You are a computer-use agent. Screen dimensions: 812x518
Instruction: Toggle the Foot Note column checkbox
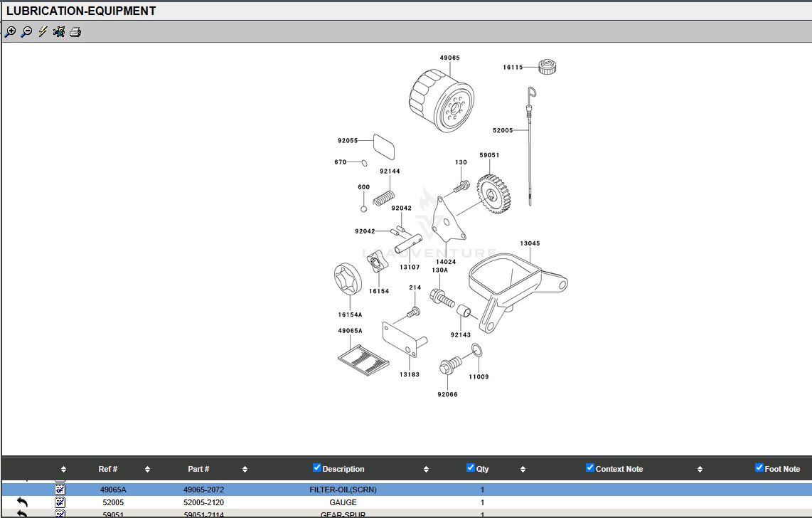point(759,468)
